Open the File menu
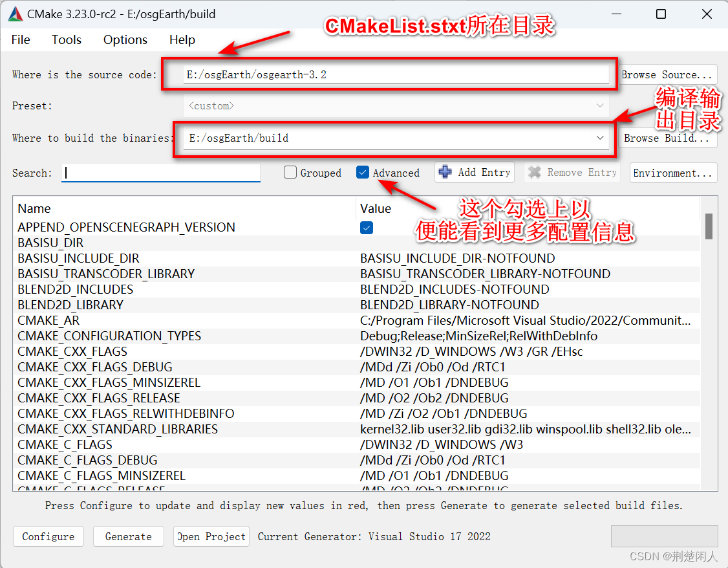 point(21,40)
